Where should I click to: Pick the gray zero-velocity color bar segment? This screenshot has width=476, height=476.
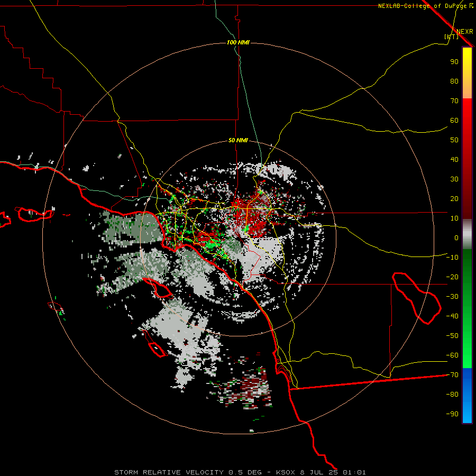467,234
